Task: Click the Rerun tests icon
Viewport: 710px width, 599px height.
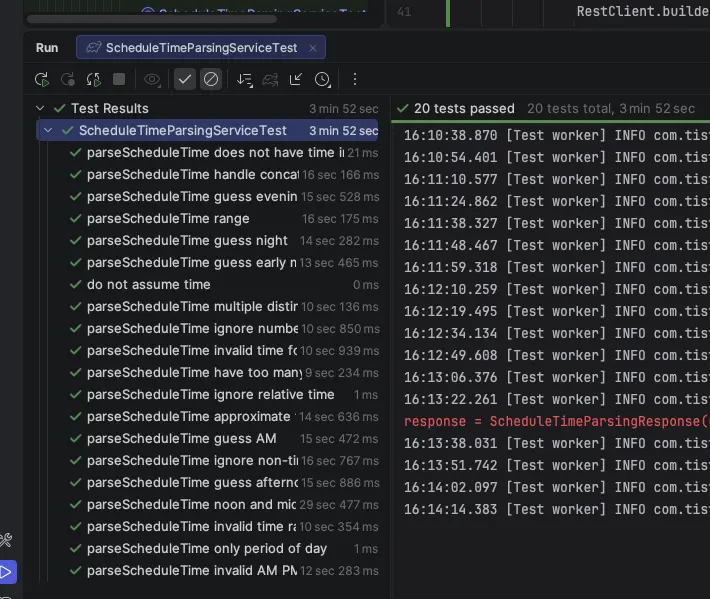Action: [x=42, y=80]
